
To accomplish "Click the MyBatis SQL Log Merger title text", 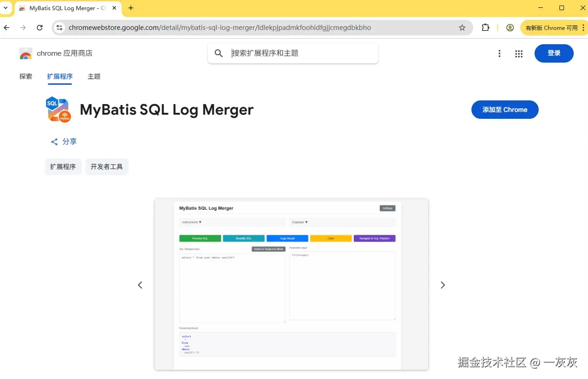I will (x=167, y=110).
